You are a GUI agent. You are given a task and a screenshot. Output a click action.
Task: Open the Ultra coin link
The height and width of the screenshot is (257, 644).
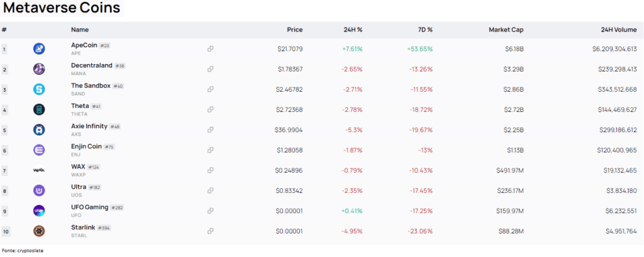(79, 187)
